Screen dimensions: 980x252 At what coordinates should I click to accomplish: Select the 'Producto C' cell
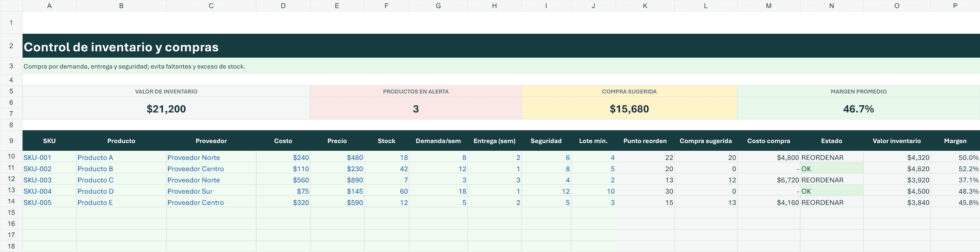[122, 180]
